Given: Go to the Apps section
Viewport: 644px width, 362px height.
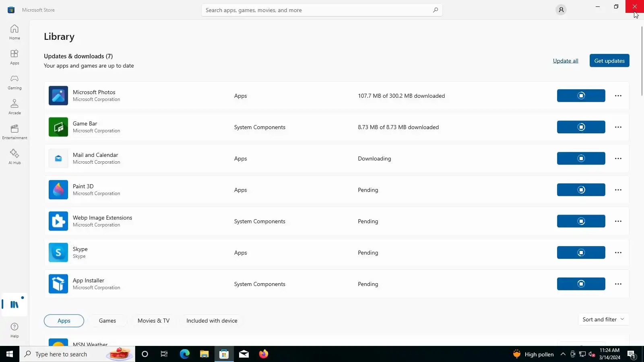Looking at the screenshot, I should click(14, 57).
